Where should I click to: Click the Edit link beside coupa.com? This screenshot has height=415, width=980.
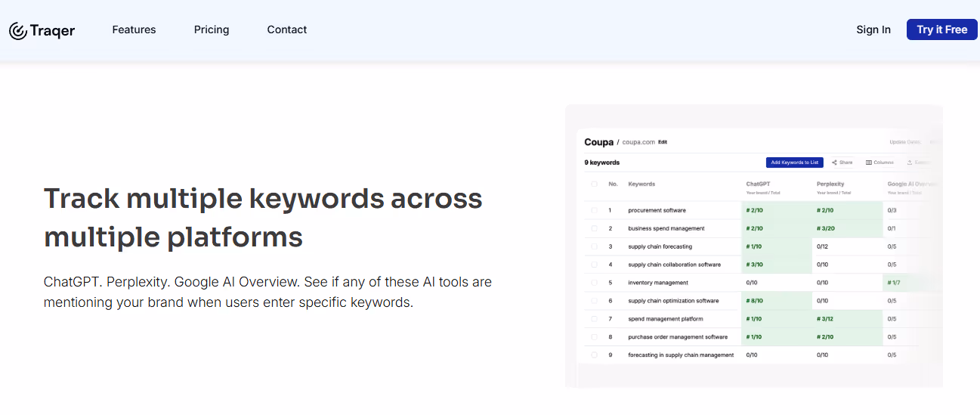pyautogui.click(x=663, y=142)
